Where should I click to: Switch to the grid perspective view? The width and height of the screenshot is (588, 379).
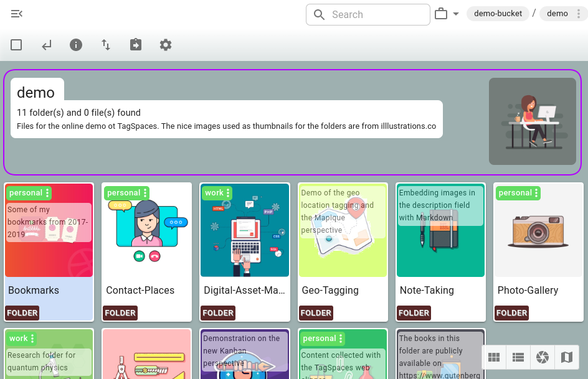pos(494,357)
